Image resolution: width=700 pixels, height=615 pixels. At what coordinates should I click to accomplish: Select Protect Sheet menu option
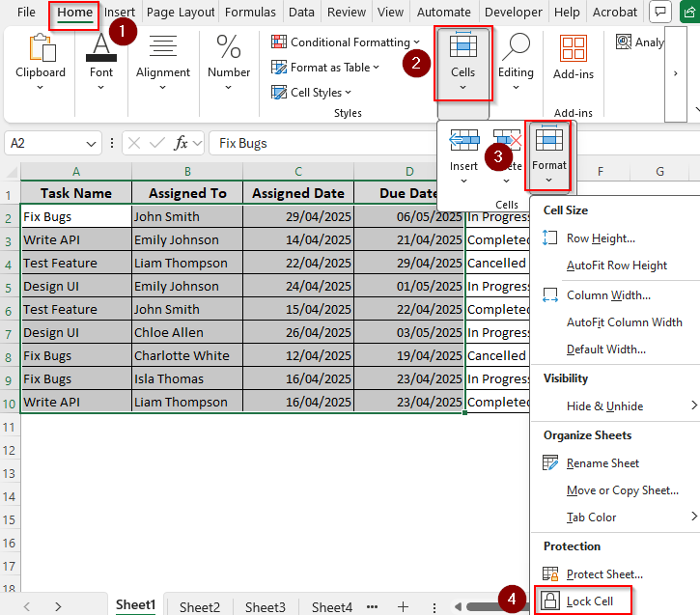coord(604,574)
